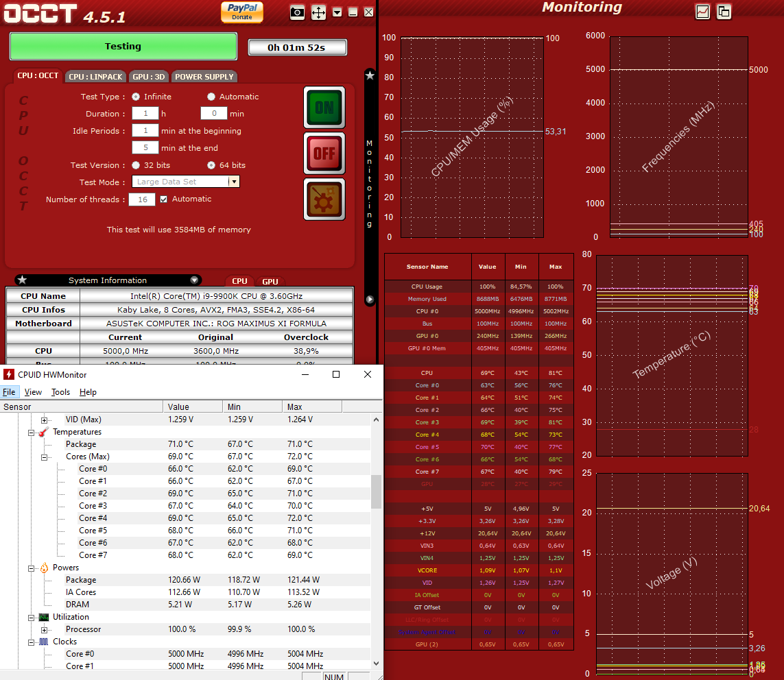Select GPU tab in System Information
The width and height of the screenshot is (784, 680).
coord(270,281)
